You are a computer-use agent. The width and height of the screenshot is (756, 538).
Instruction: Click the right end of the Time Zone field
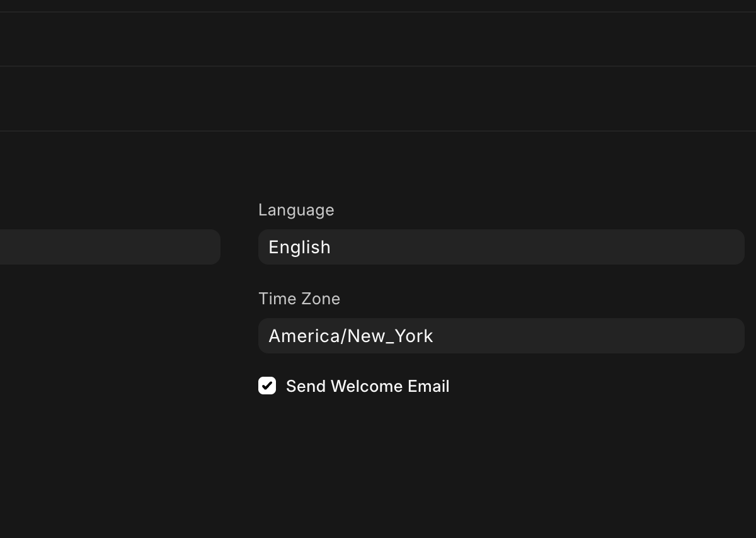[x=731, y=336]
